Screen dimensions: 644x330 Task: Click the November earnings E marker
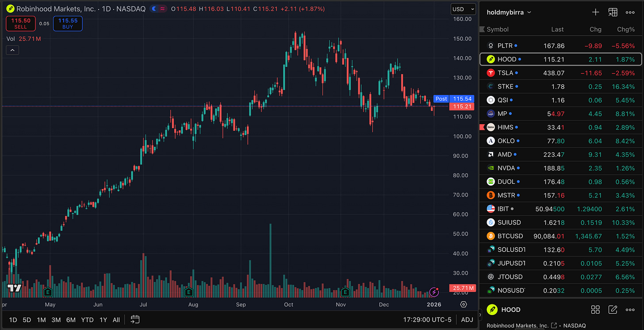[345, 292]
